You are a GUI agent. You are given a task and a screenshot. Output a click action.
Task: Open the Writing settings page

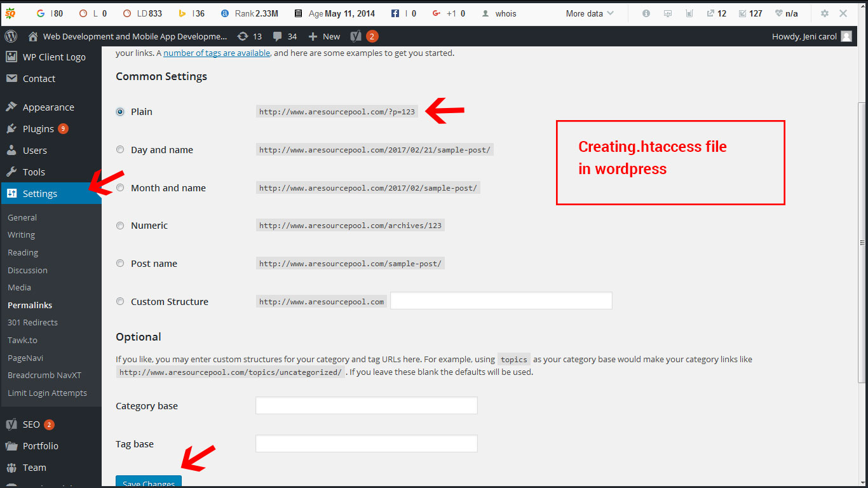click(21, 234)
